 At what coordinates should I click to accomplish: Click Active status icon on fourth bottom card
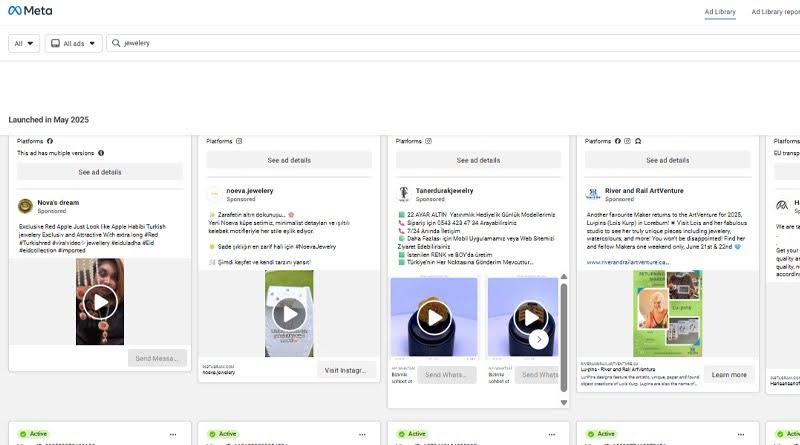590,434
